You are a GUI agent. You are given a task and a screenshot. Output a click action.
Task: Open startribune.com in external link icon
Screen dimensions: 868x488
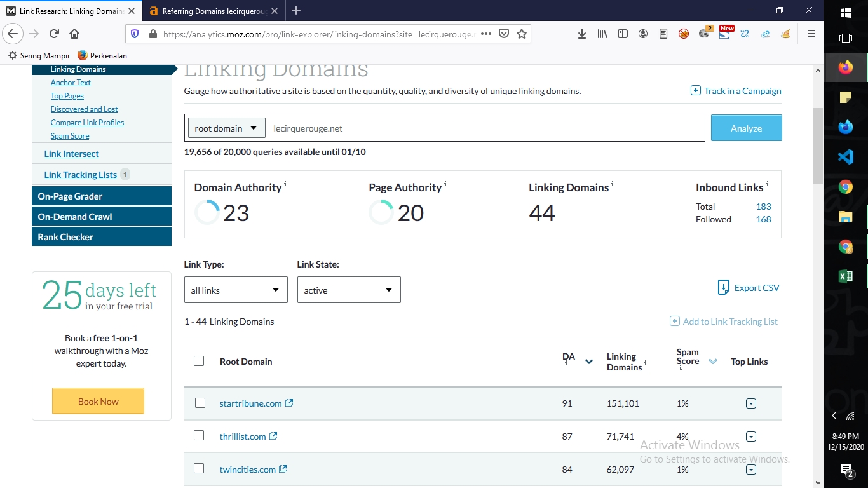[x=289, y=403]
